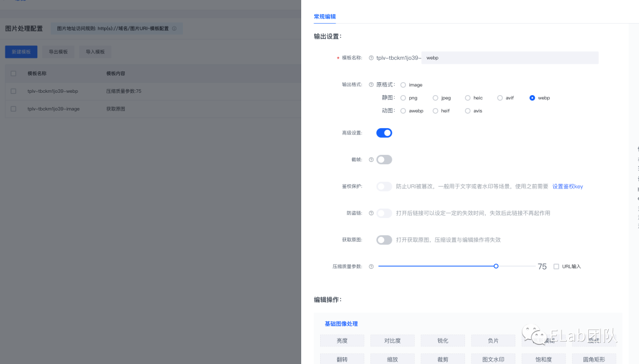Open the 设置鉴权key link

(567, 187)
